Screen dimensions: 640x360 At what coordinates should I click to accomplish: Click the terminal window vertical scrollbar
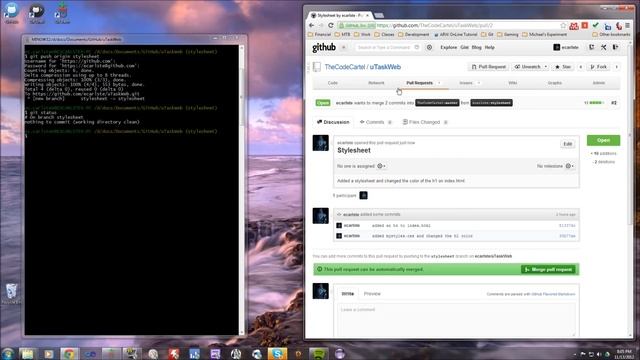coord(242,189)
